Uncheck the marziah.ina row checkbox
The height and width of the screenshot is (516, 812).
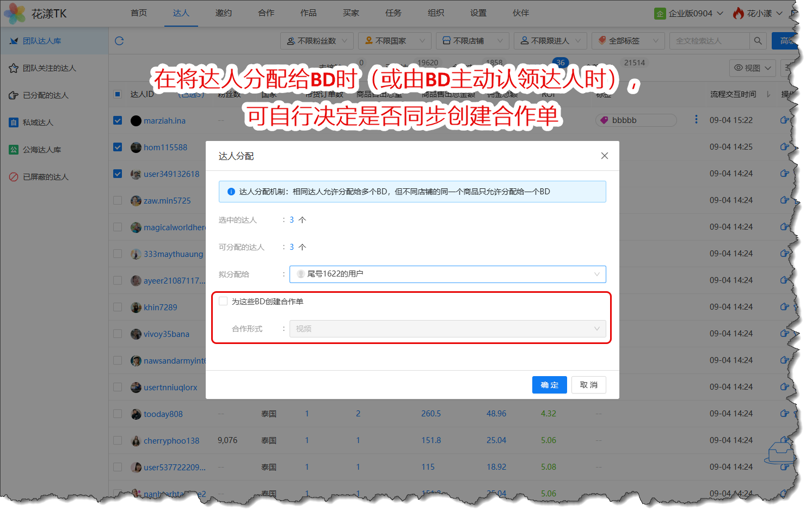click(118, 120)
